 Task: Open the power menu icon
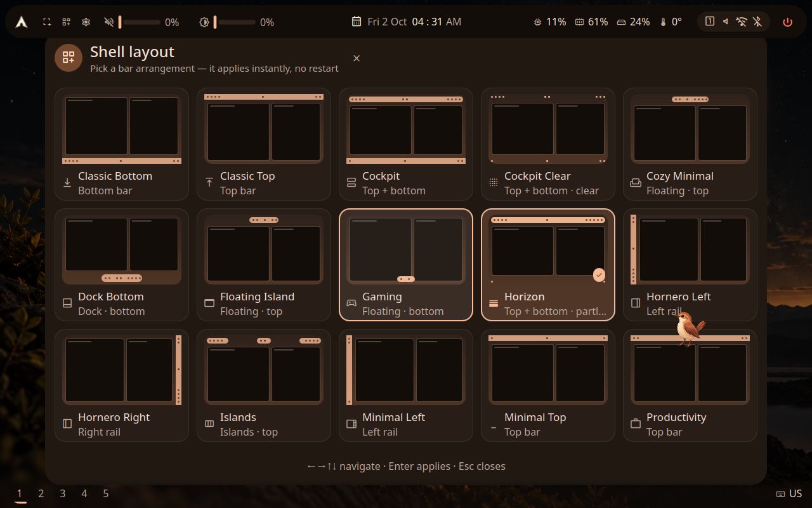787,22
